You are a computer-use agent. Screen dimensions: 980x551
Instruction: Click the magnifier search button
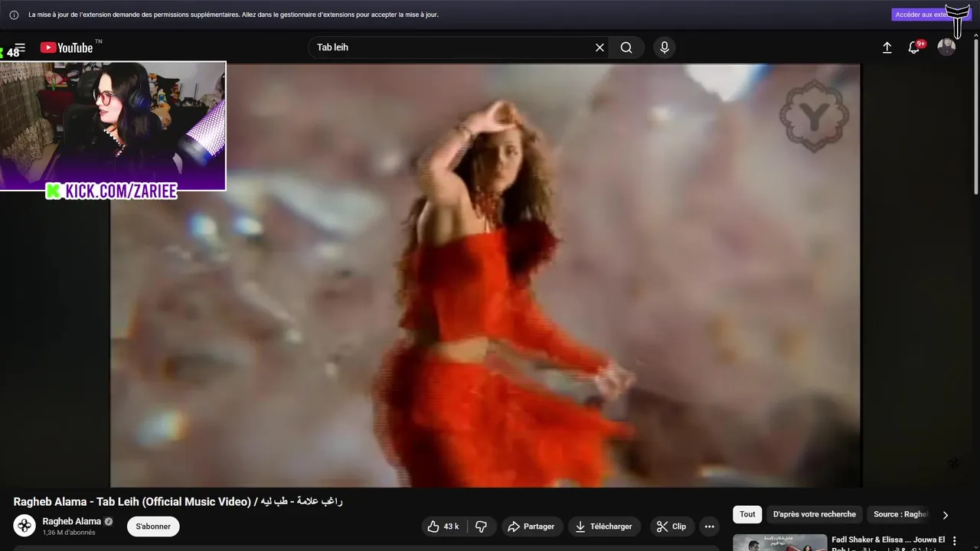(626, 47)
